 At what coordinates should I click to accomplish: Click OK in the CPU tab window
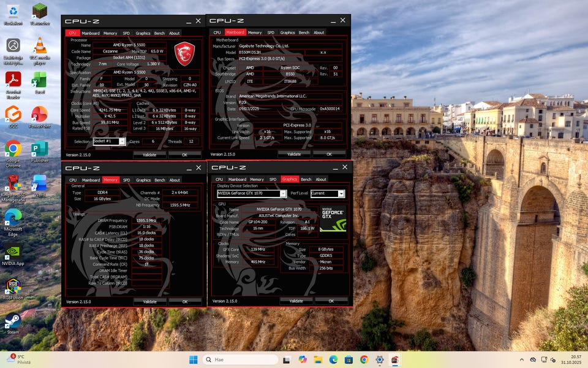tap(184, 155)
